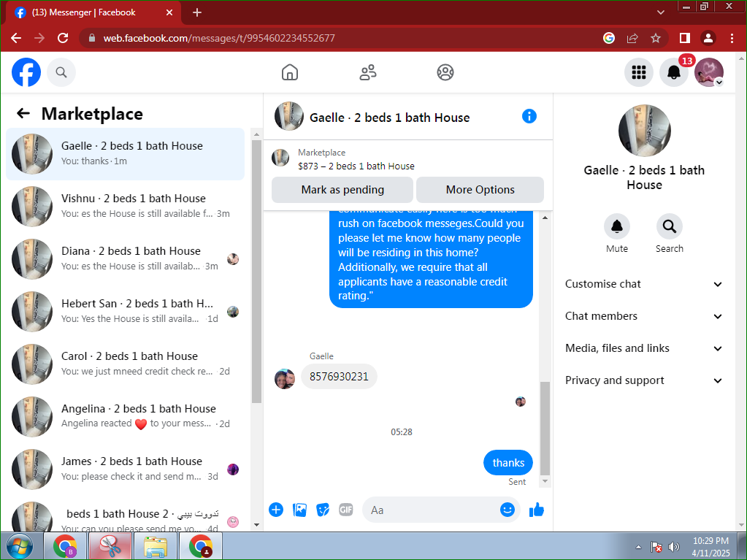Go to the Home feed icon
747x560 pixels.
290,72
